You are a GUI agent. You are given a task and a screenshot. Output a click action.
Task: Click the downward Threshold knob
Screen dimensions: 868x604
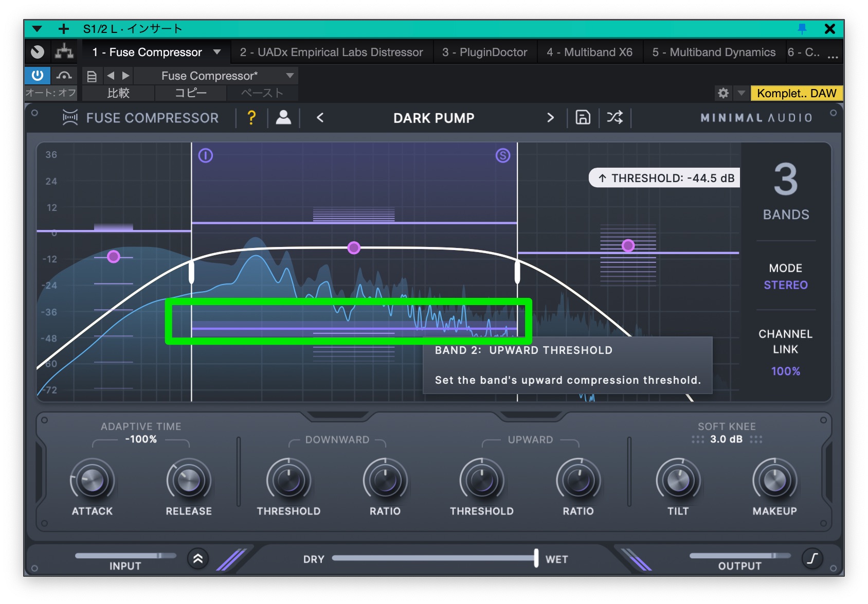click(288, 481)
